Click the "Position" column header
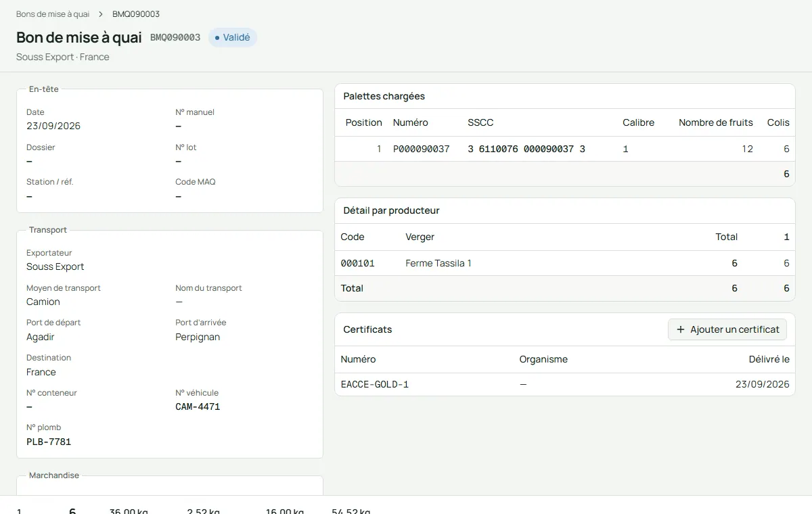 click(x=364, y=122)
